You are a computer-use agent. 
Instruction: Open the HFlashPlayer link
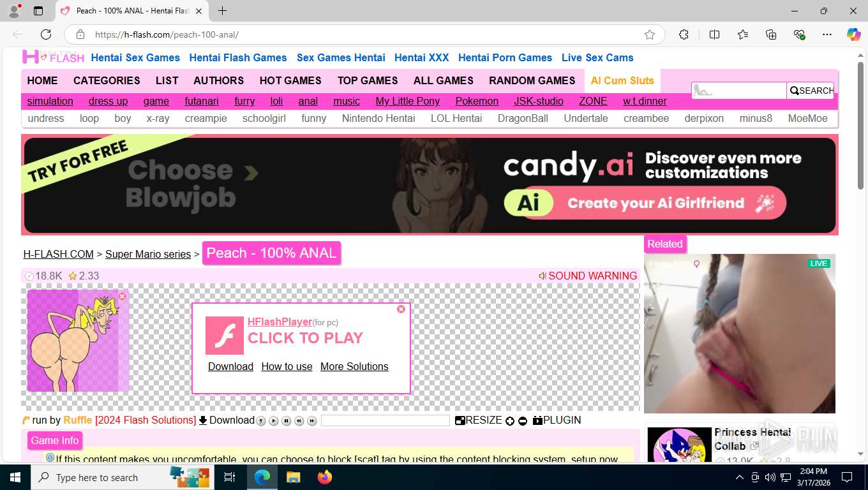[280, 322]
